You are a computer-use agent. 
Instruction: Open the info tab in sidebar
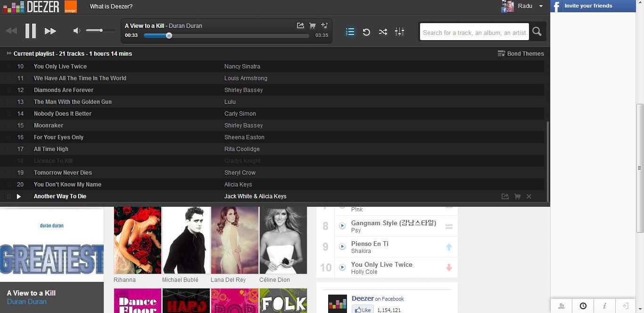(x=604, y=306)
